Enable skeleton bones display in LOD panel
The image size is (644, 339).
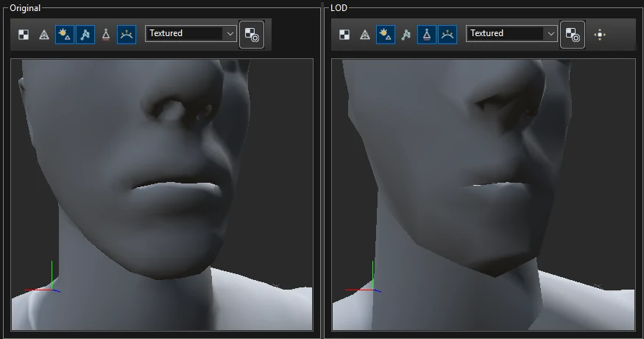point(406,35)
